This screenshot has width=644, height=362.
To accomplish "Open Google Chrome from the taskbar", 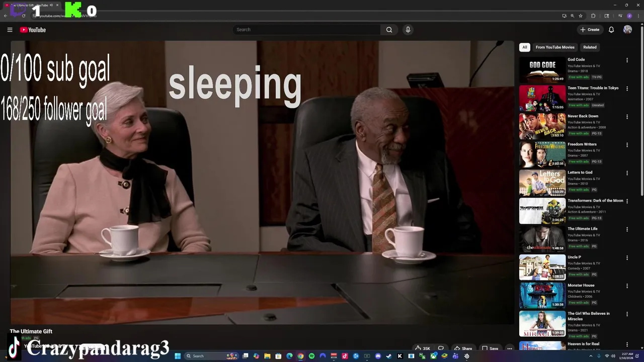I will 300,356.
